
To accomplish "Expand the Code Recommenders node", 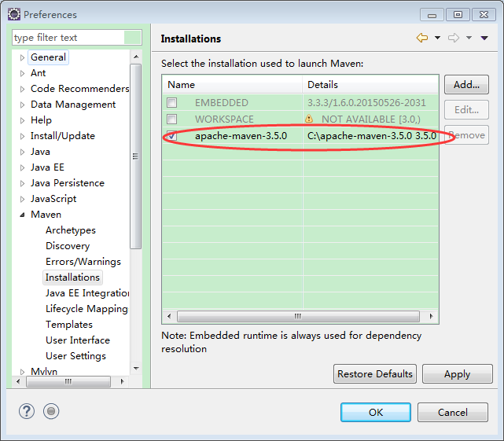I will [22, 89].
